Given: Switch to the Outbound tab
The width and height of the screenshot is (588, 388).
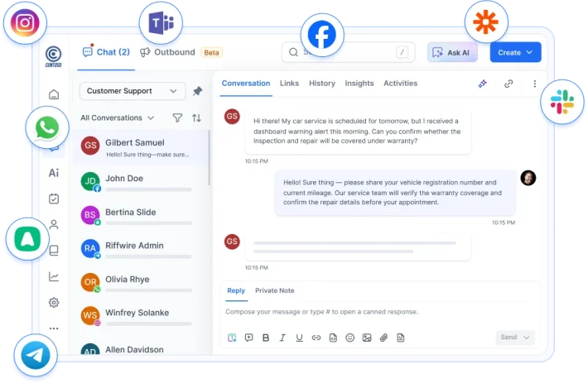Looking at the screenshot, I should coord(167,52).
